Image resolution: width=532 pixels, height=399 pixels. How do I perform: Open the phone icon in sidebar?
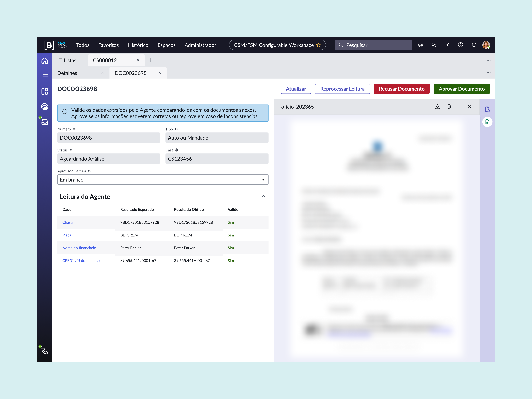pyautogui.click(x=45, y=351)
